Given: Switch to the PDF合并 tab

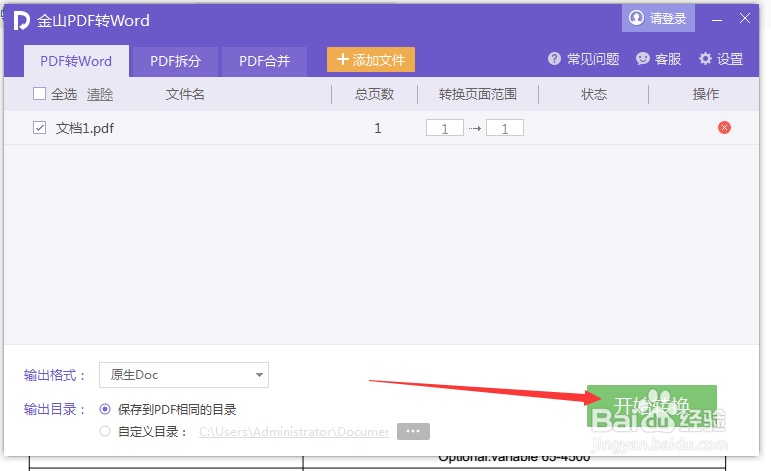Looking at the screenshot, I should pos(265,61).
